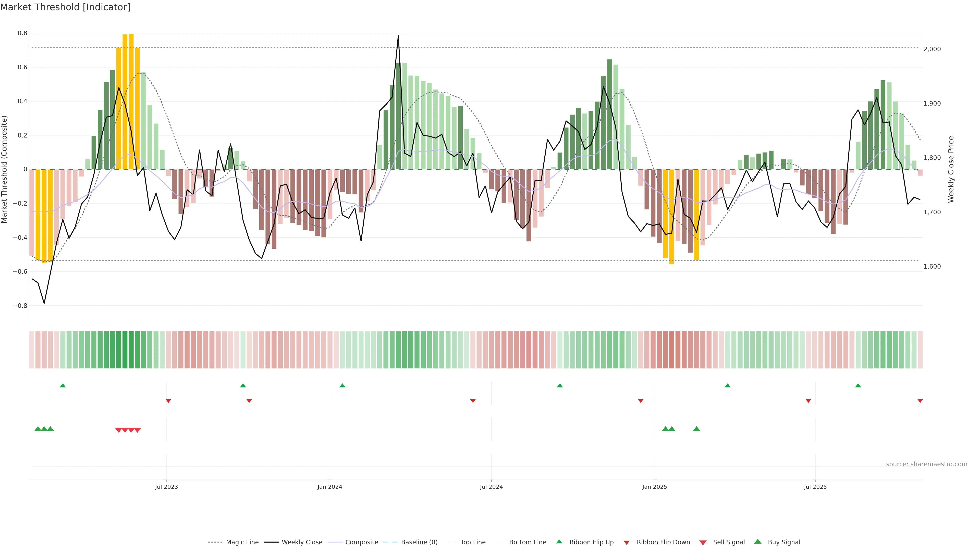Viewport: 980px width, 551px height.
Task: Select Ribbon Flip Down legend triangle icon
Action: coord(627,543)
